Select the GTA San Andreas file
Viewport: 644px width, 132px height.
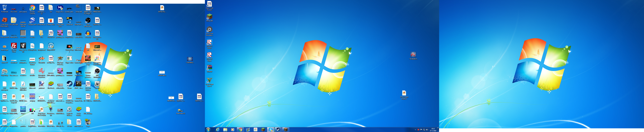coord(88,86)
